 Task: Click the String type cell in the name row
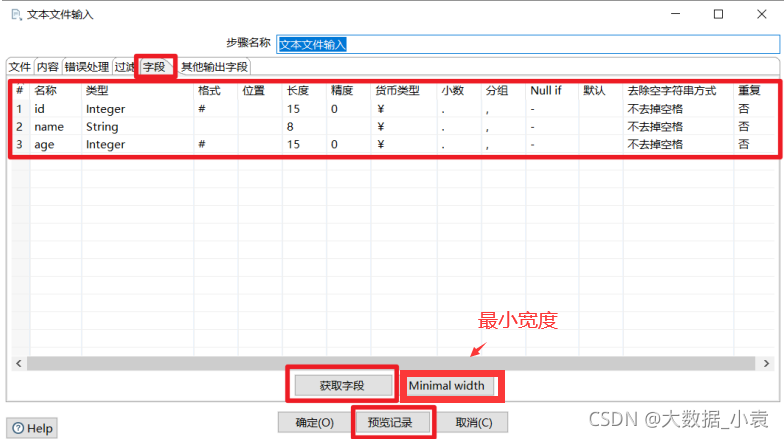[x=138, y=126]
